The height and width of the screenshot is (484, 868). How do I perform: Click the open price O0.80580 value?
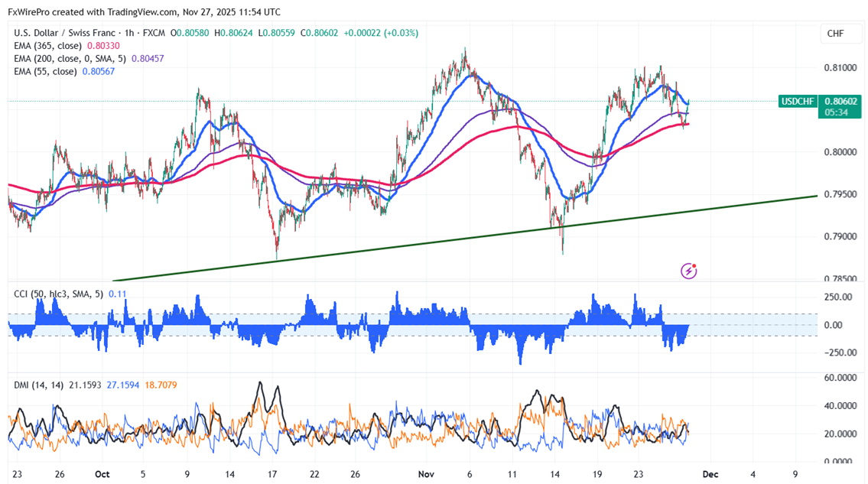[190, 33]
